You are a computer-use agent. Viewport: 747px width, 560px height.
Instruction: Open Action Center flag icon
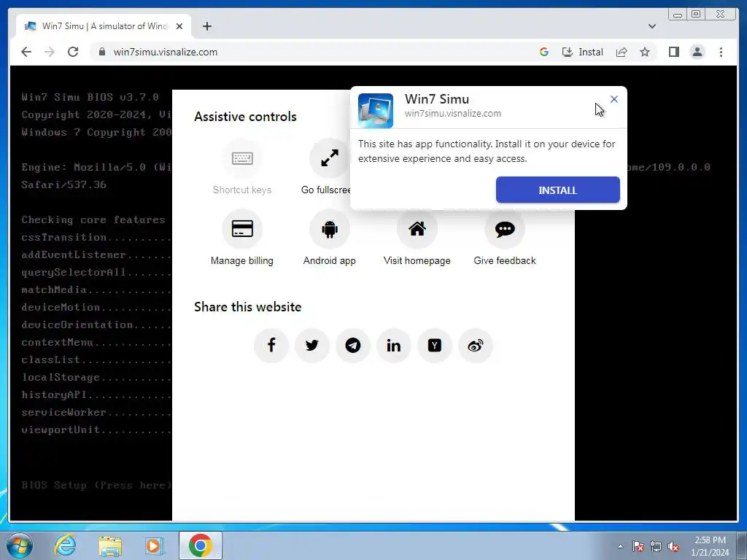(x=638, y=546)
